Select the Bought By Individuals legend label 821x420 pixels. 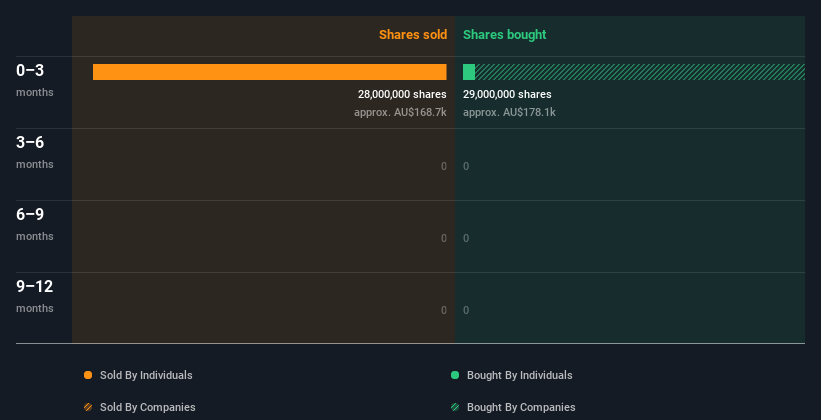pos(519,375)
